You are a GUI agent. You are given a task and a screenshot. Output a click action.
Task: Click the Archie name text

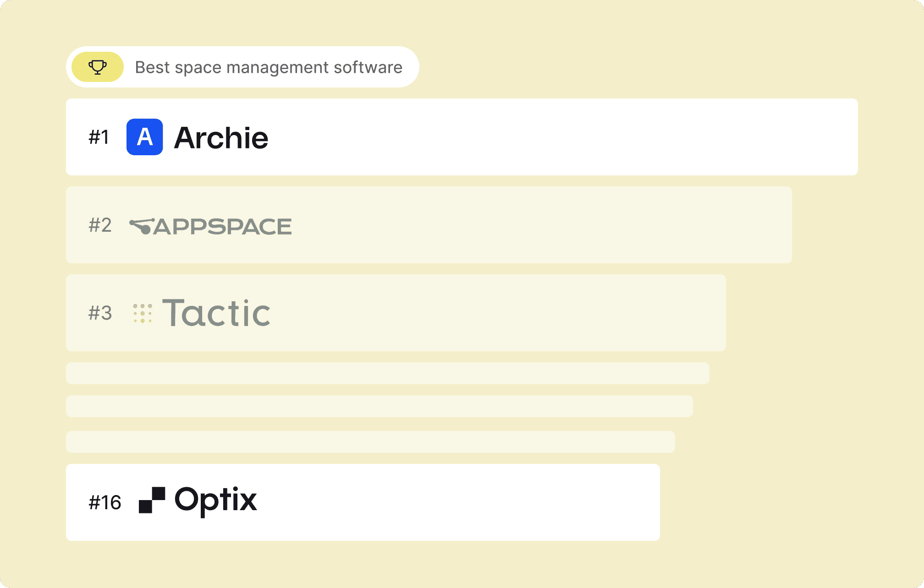pos(221,138)
